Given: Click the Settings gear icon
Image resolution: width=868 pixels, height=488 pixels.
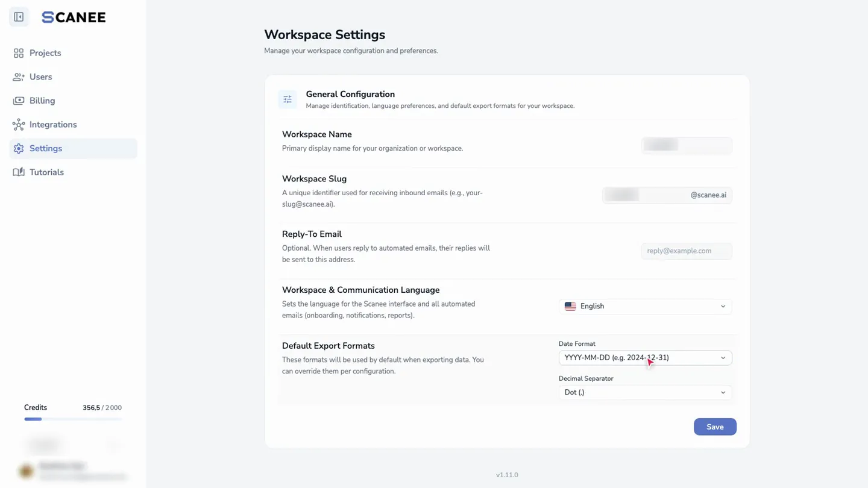Looking at the screenshot, I should [x=19, y=148].
